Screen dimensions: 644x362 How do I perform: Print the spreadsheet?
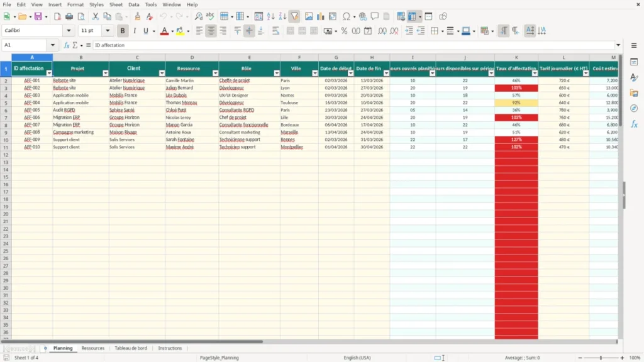point(69,16)
